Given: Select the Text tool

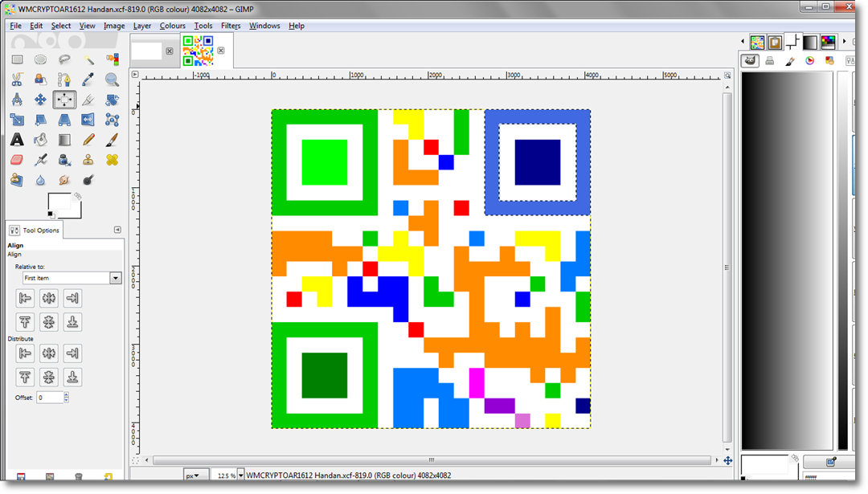Looking at the screenshot, I should point(17,140).
